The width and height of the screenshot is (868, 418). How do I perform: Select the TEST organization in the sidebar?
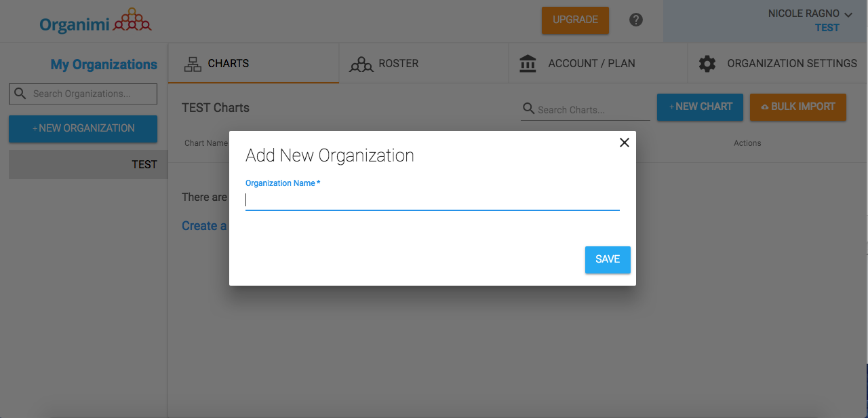point(88,164)
